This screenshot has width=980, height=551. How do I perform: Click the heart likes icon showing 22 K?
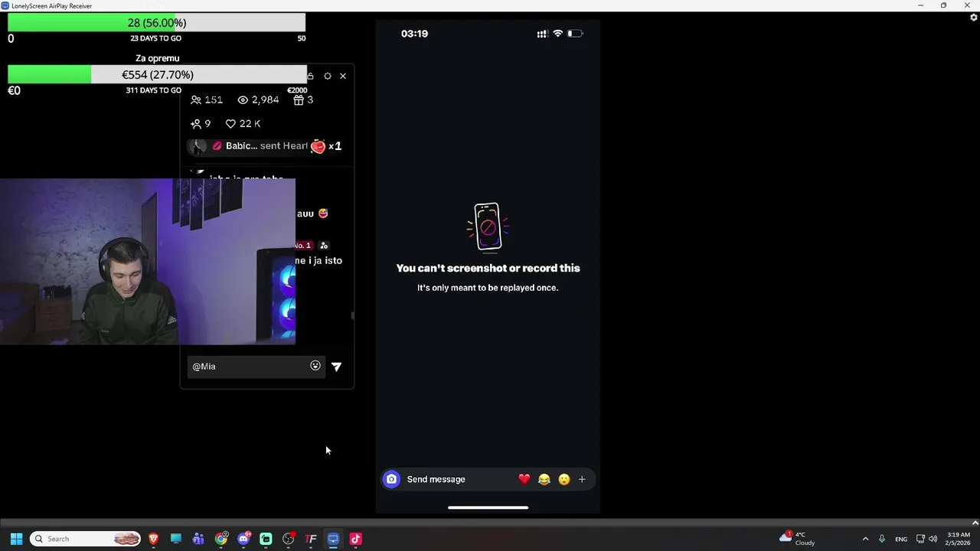230,123
